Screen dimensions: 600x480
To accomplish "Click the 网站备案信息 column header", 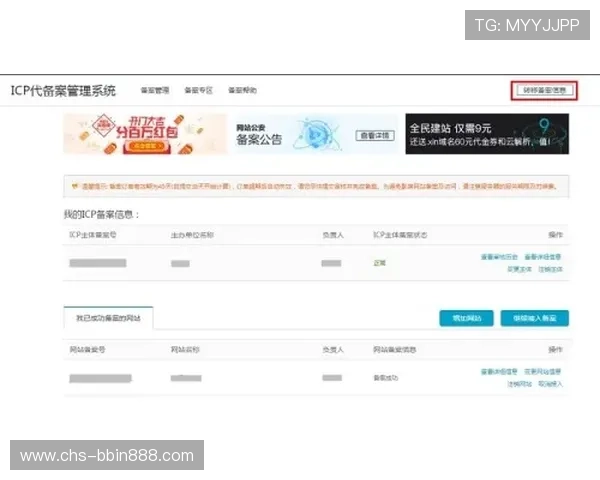I will point(395,349).
